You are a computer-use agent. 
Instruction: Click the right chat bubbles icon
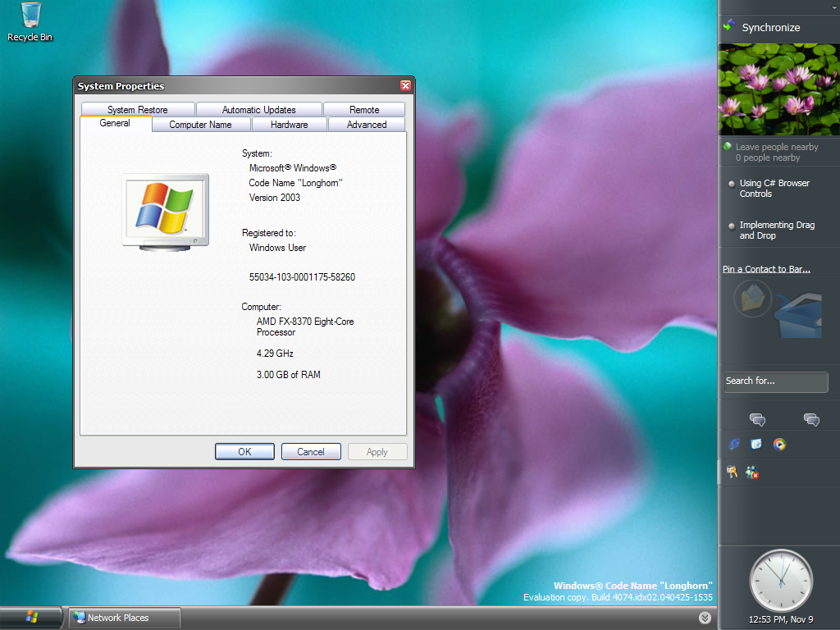pyautogui.click(x=811, y=420)
